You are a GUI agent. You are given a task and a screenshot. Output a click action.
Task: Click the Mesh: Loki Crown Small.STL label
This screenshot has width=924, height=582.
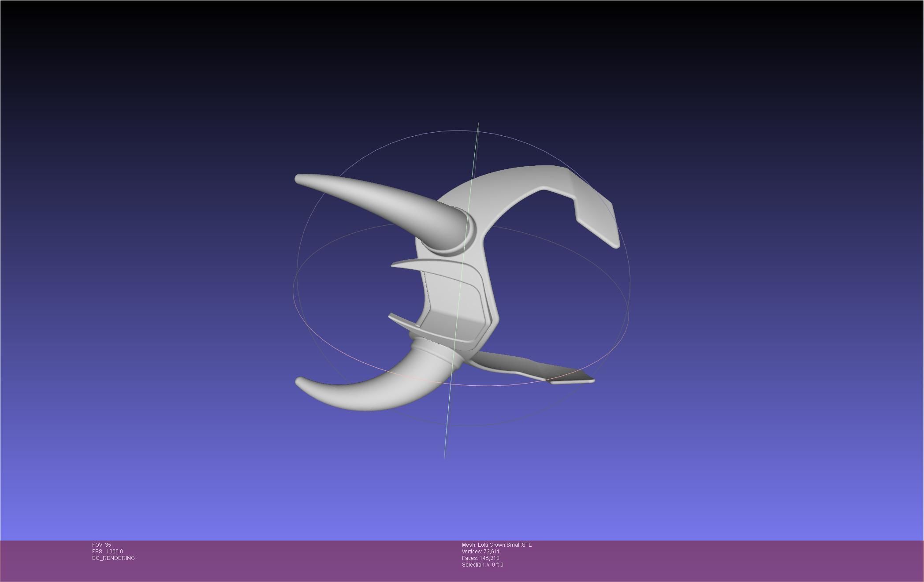(497, 545)
